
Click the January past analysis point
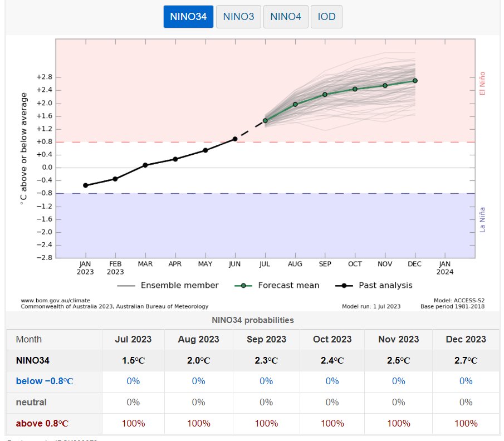[86, 185]
